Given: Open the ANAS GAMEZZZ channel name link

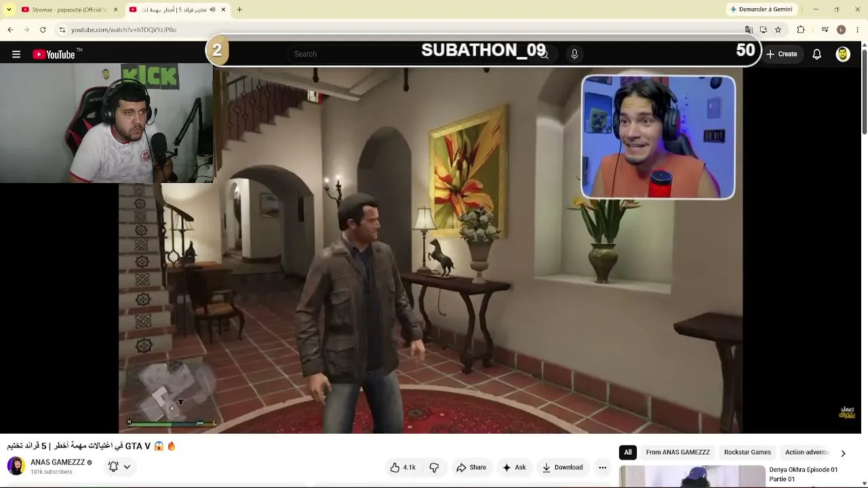Looking at the screenshot, I should pos(58,462).
